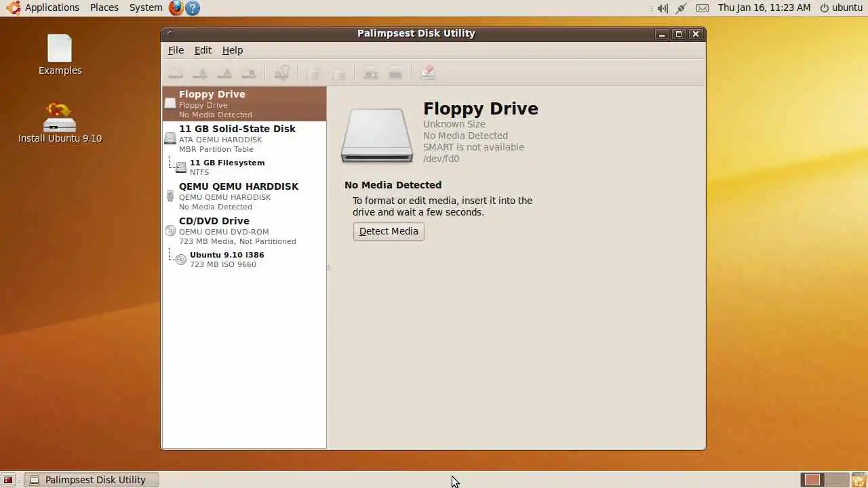Image resolution: width=868 pixels, height=488 pixels.
Task: Click the 723 MB ISO 9660 text
Action: click(x=223, y=264)
